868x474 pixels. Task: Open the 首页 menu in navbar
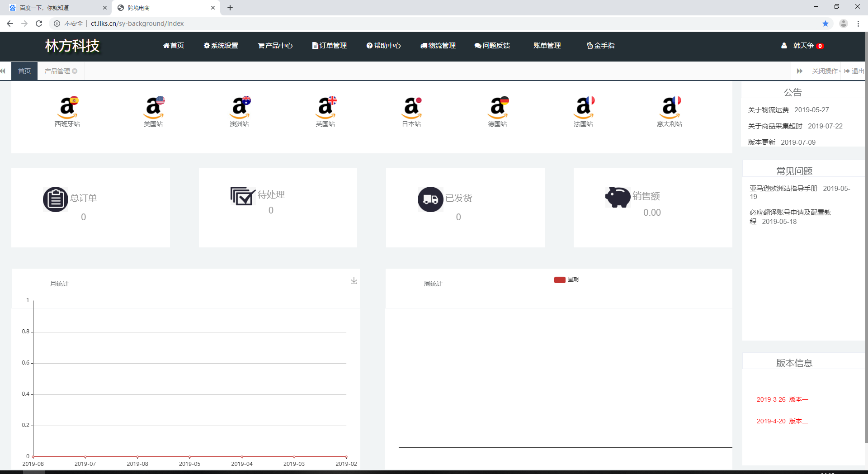point(174,46)
